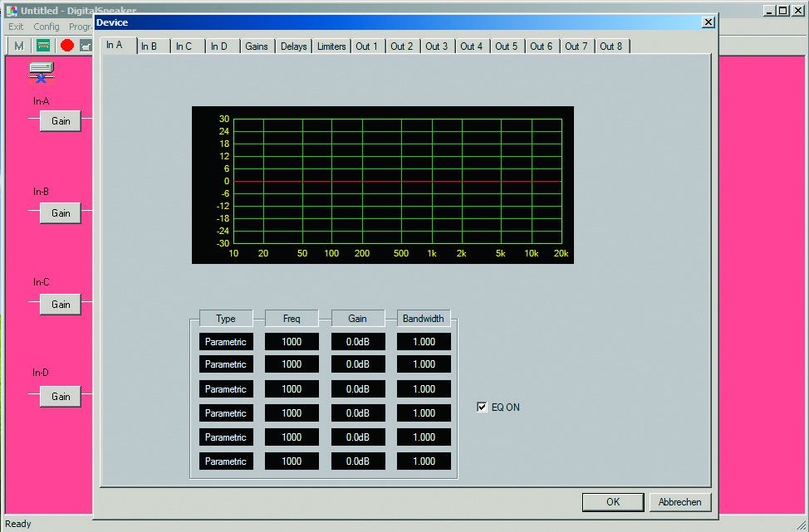Click the fourth band's 1000 frequency field
The width and height of the screenshot is (809, 532).
pos(292,413)
